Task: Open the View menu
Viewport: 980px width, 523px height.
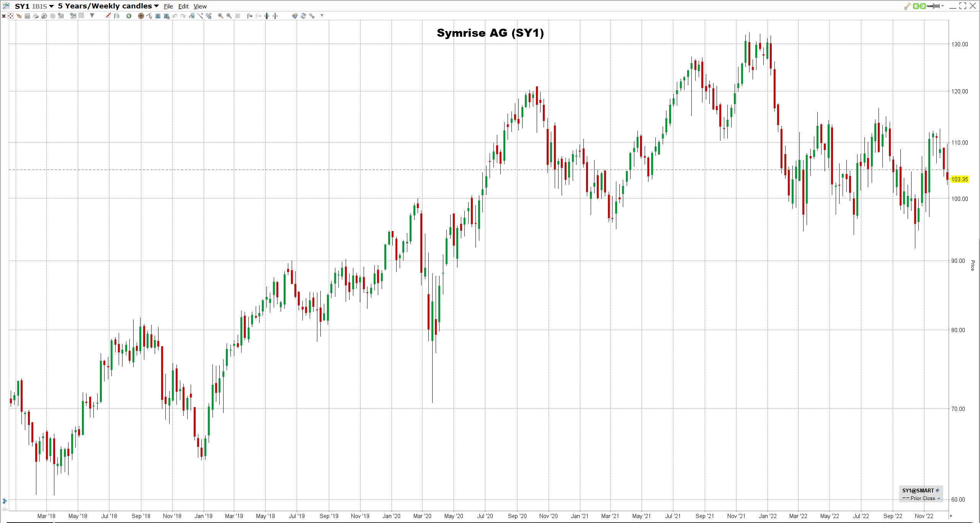Action: (200, 7)
